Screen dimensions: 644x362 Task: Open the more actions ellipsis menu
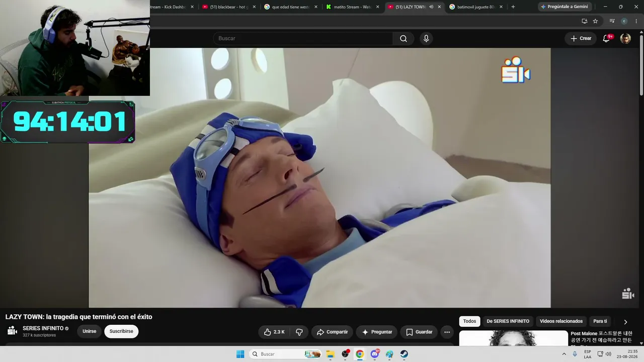(x=447, y=332)
